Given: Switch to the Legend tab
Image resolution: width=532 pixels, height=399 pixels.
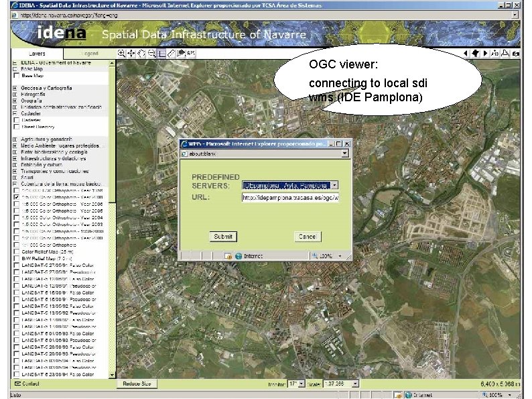Looking at the screenshot, I should point(90,54).
